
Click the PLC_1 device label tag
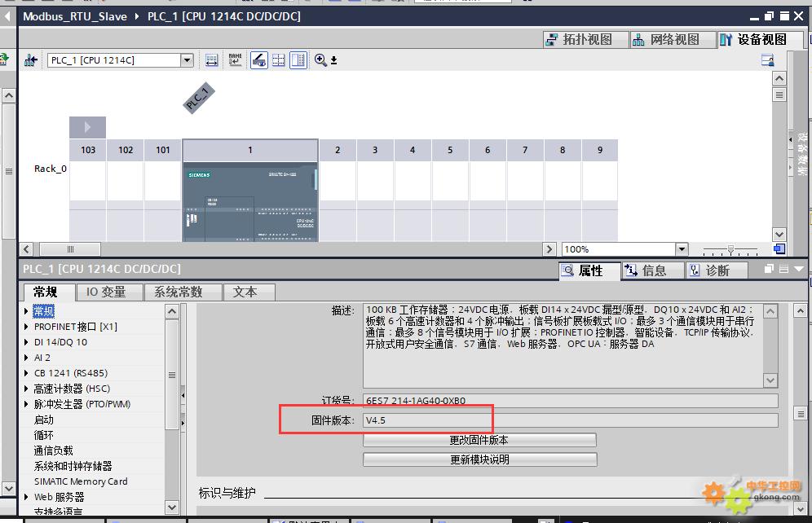199,98
